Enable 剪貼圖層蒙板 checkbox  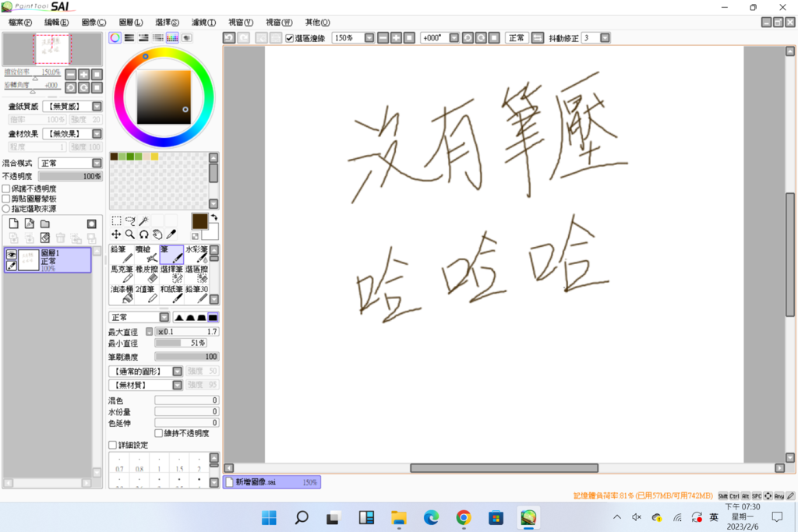pyautogui.click(x=6, y=199)
